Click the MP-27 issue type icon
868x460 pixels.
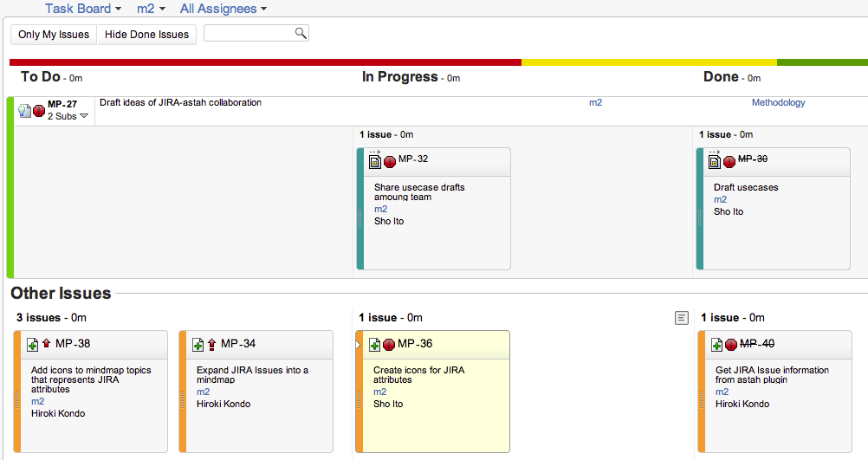coord(24,110)
